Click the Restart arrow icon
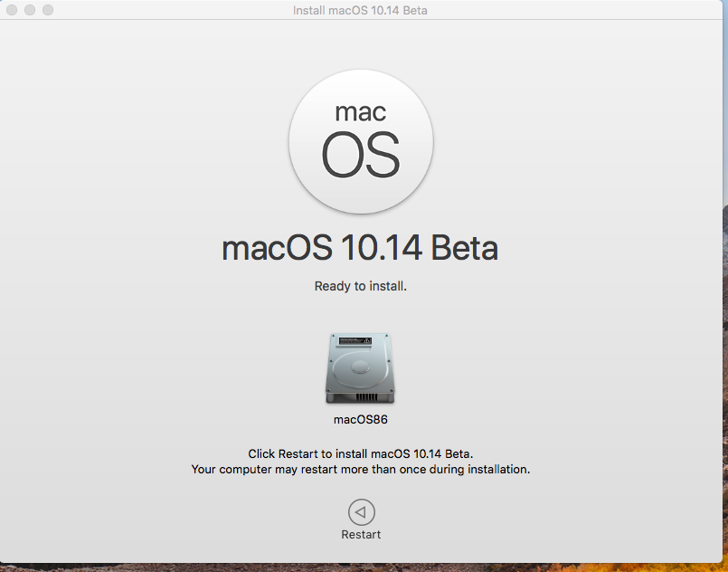The width and height of the screenshot is (728, 572). pos(361,512)
